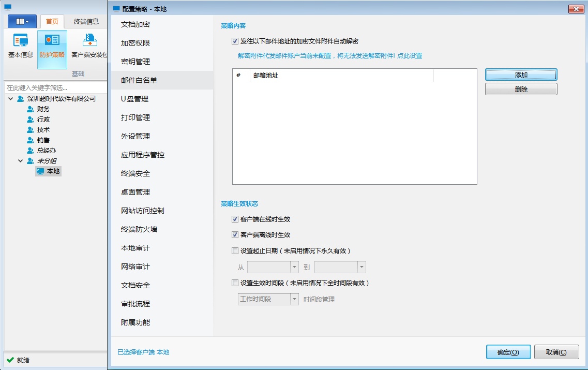Collapse the 深圳超时代软件有限公司 tree node
The width and height of the screenshot is (588, 370).
pos(11,99)
